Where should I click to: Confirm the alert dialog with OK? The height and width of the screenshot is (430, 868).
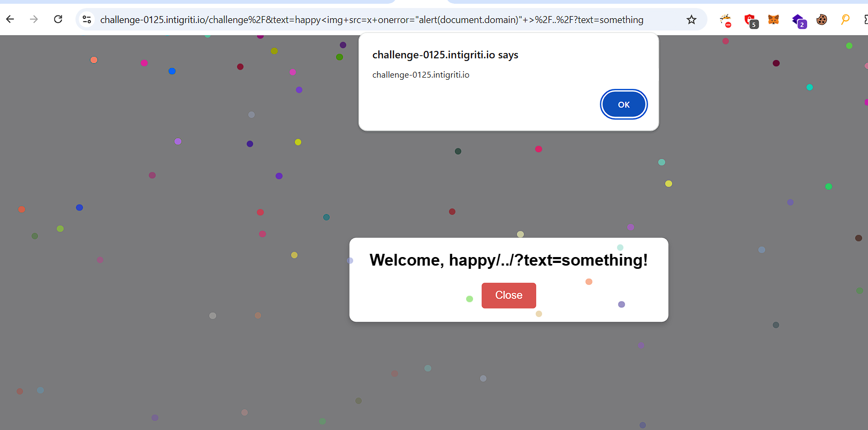624,104
